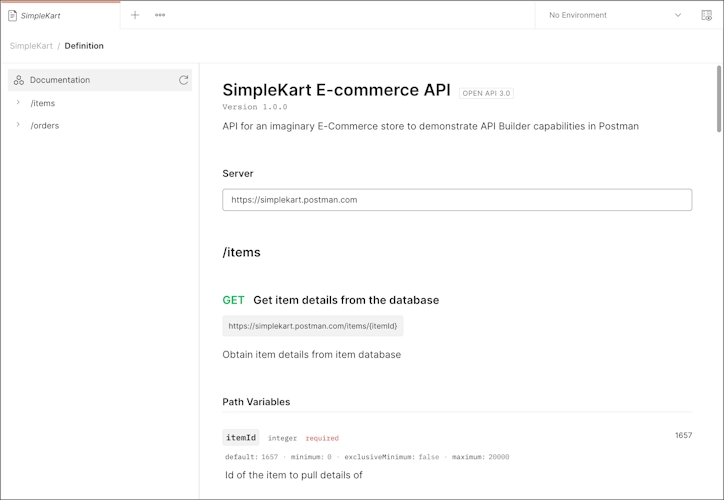Refresh the Documentation with reload icon
Screen dimensions: 724x500
coord(183,80)
